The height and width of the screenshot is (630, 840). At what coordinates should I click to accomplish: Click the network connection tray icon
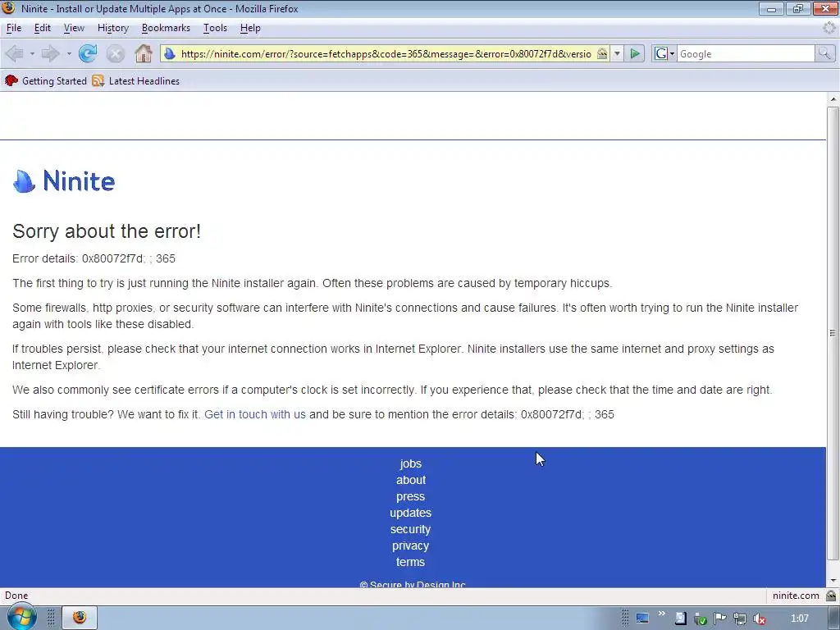click(x=740, y=619)
